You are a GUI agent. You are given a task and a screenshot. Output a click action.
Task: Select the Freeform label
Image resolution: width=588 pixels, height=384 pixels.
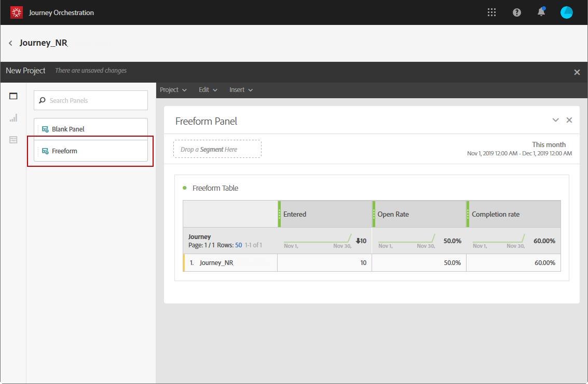[x=64, y=151]
